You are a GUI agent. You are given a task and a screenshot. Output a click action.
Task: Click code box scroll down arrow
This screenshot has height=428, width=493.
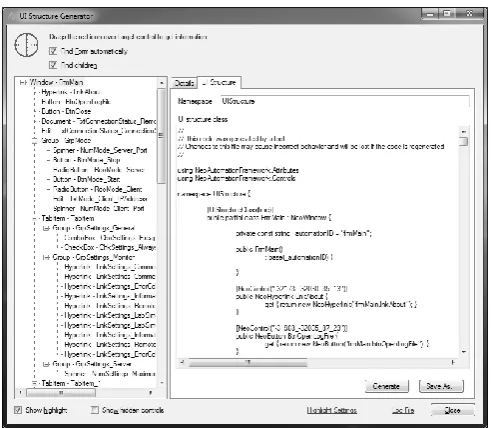pos(464,352)
